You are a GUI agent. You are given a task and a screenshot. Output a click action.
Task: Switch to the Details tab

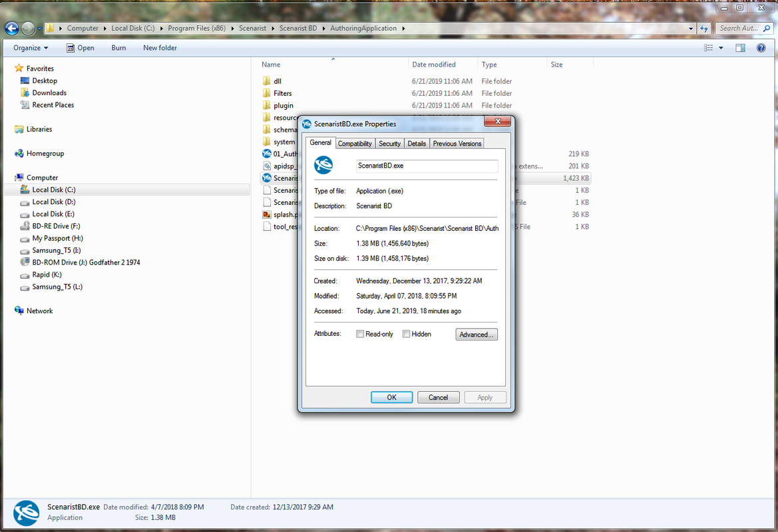pyautogui.click(x=417, y=143)
